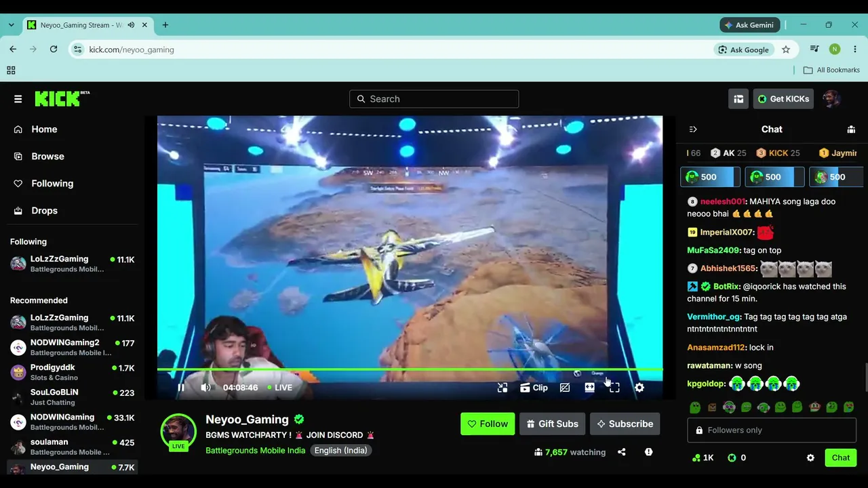This screenshot has width=868, height=488.
Task: Open LoLzZzGaming channel under Following
Action: pos(73,264)
